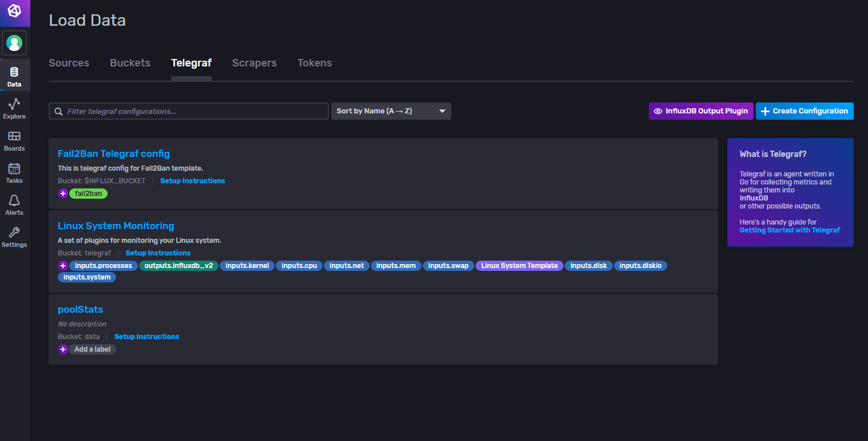This screenshot has width=868, height=441.
Task: Switch to the Buckets tab
Action: [x=130, y=63]
